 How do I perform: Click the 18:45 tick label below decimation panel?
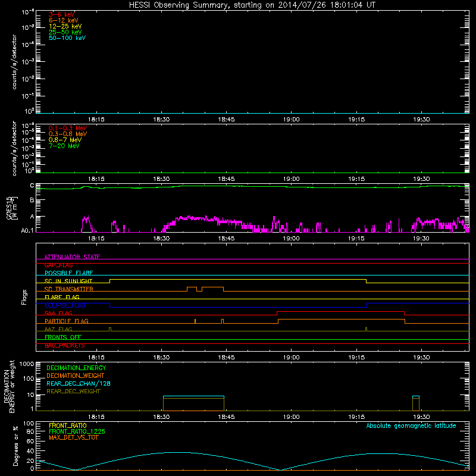tap(226, 417)
